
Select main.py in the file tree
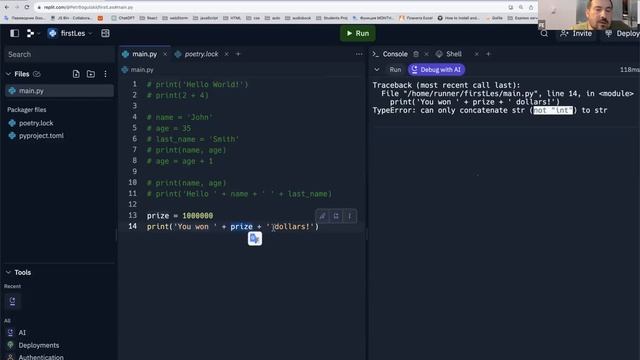(60, 91)
